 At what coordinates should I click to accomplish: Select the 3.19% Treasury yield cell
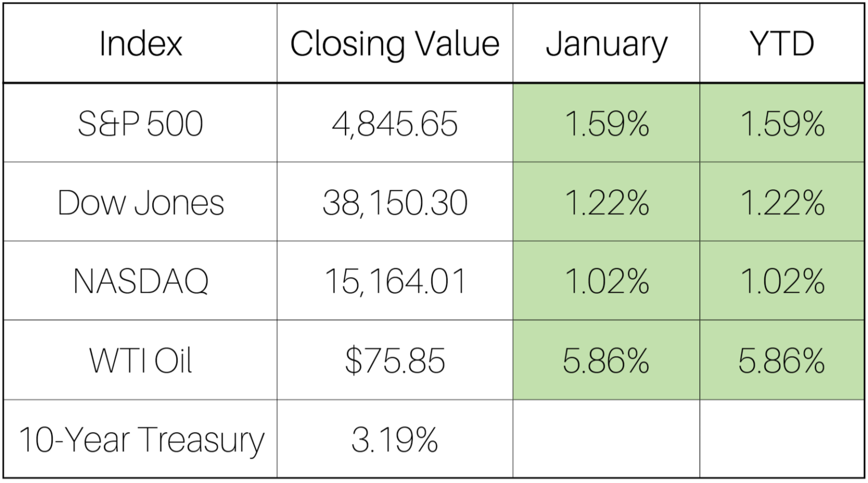[x=394, y=439]
